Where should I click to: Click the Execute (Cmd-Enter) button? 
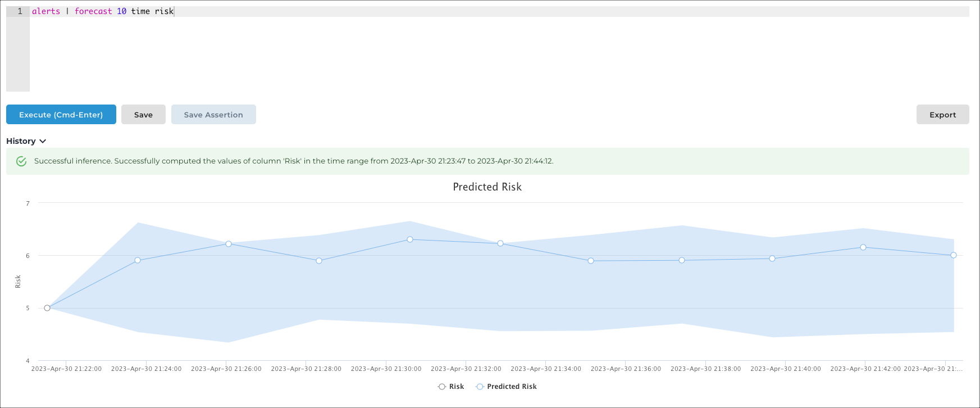click(x=61, y=115)
